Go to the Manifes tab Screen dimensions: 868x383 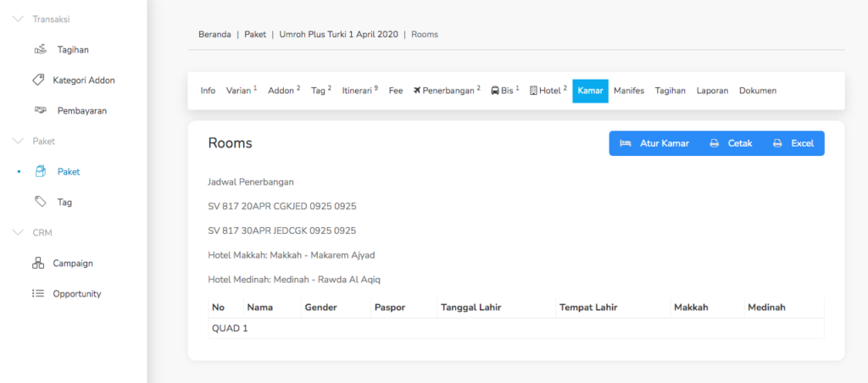tap(628, 91)
